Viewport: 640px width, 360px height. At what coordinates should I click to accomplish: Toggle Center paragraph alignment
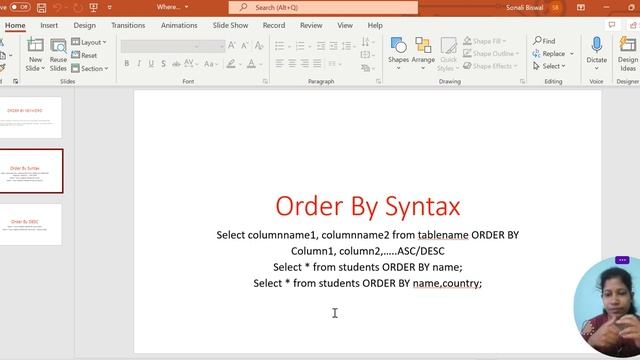tap(292, 64)
